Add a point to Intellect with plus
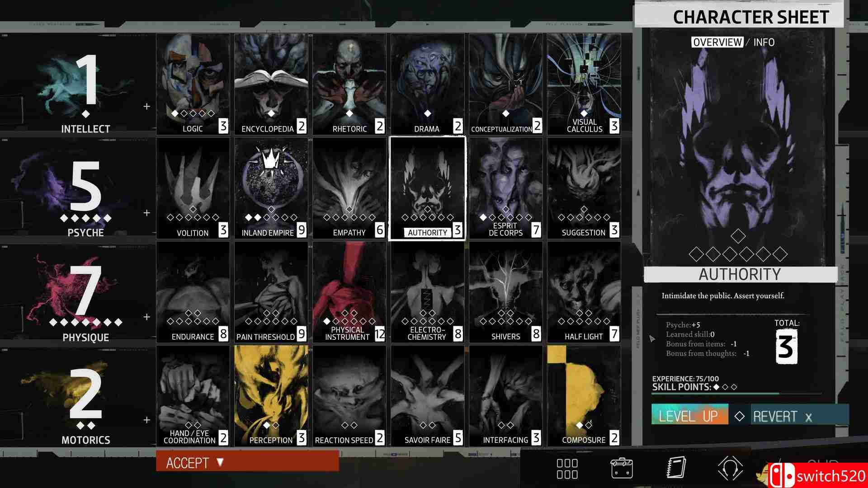 [146, 107]
